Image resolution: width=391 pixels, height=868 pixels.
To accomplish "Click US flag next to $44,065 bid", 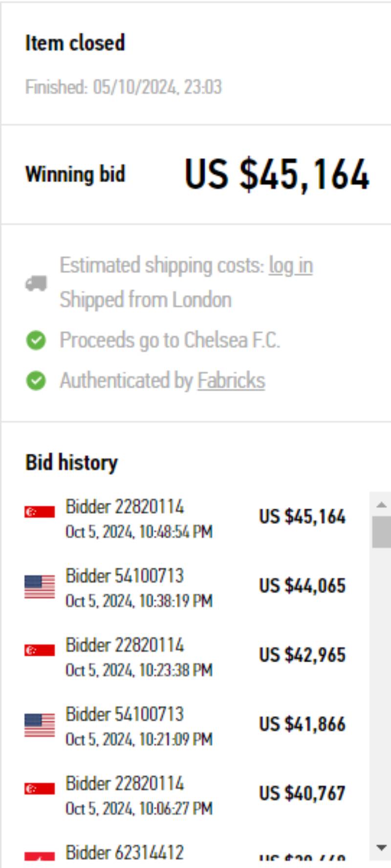I will click(40, 586).
